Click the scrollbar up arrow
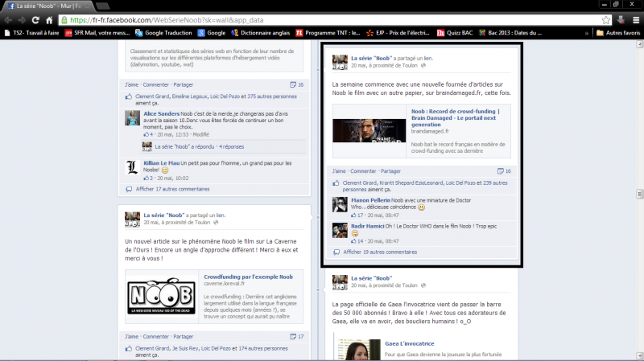 (x=639, y=44)
